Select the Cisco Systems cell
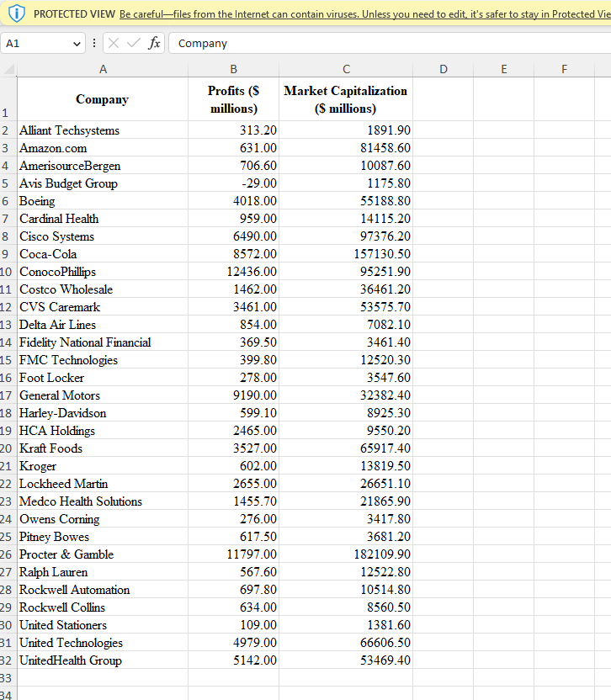 [x=103, y=236]
